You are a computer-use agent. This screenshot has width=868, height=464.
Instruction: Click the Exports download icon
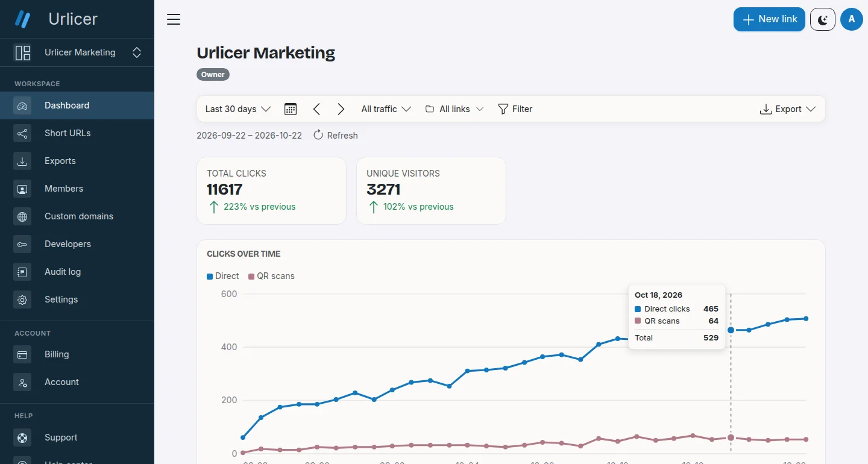(22, 161)
